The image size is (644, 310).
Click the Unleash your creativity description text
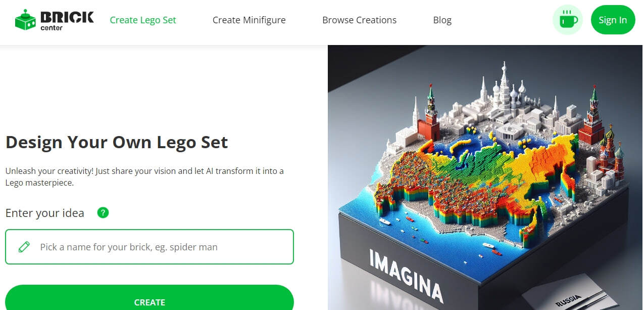144,177
